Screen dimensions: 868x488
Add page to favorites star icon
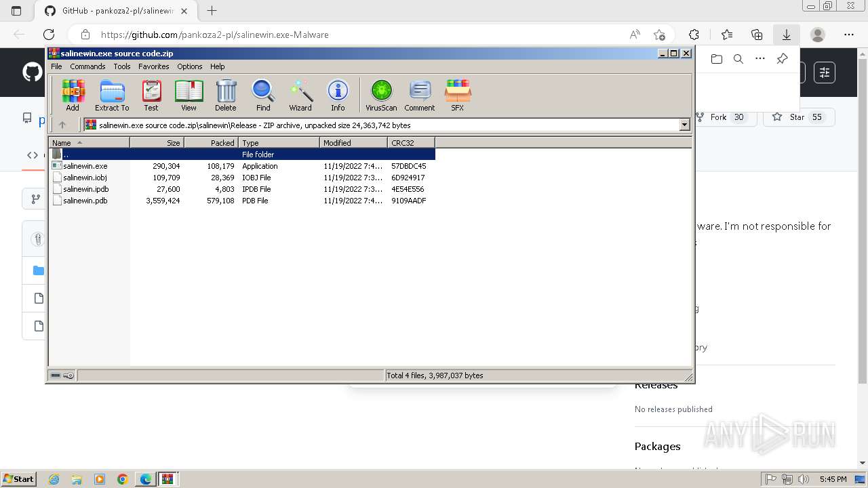click(x=659, y=35)
